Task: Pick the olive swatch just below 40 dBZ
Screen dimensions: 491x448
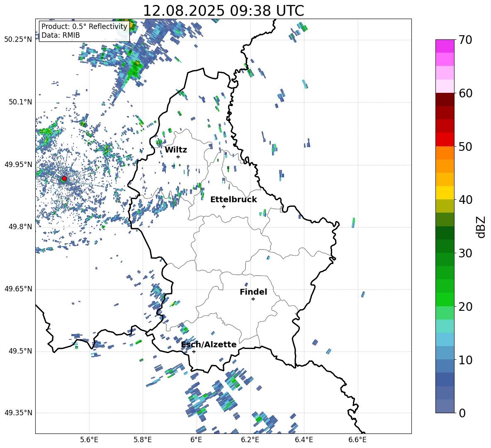Action: click(445, 206)
